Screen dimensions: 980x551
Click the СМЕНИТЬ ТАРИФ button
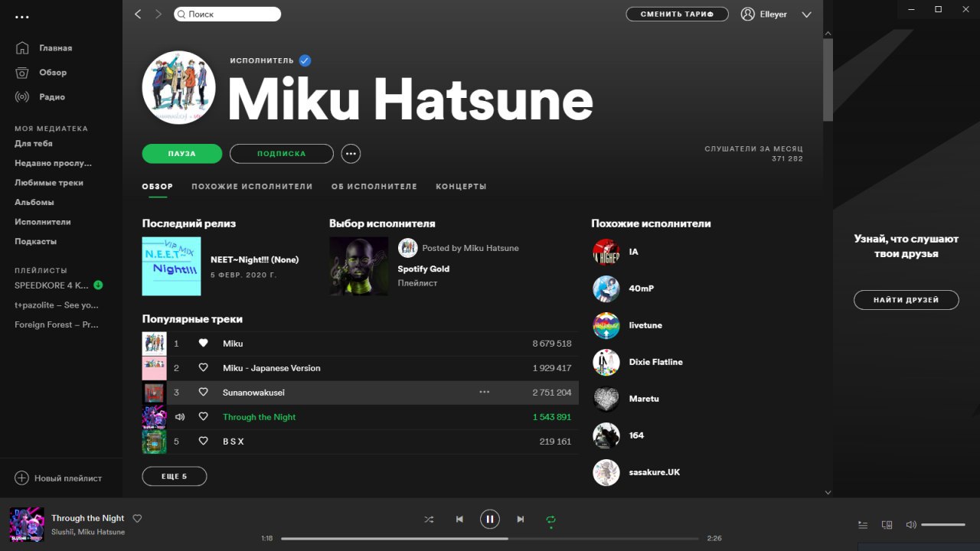(677, 14)
